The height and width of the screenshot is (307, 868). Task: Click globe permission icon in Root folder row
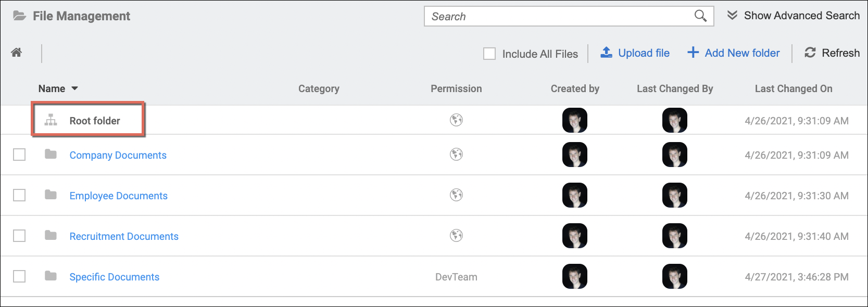(x=456, y=120)
